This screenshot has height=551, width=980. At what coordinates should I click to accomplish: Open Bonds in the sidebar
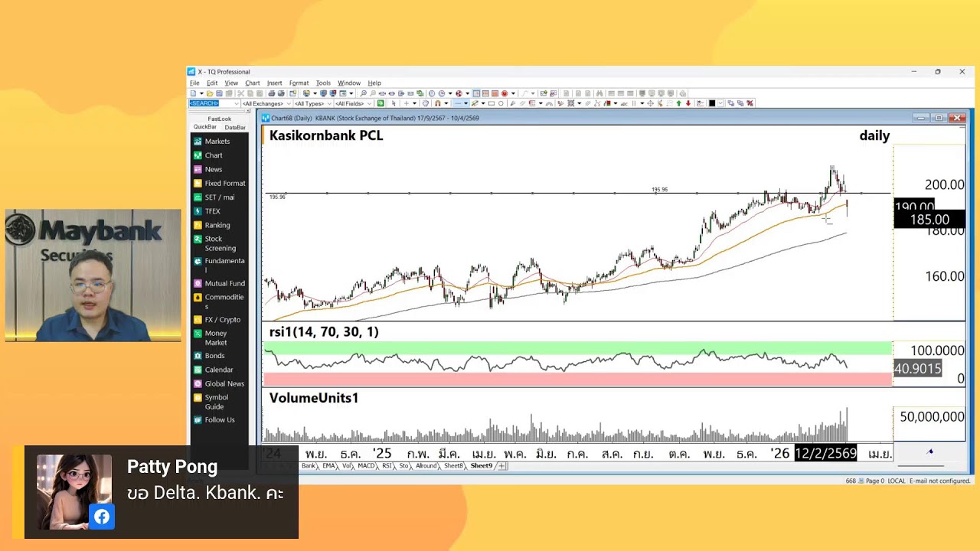tap(214, 356)
